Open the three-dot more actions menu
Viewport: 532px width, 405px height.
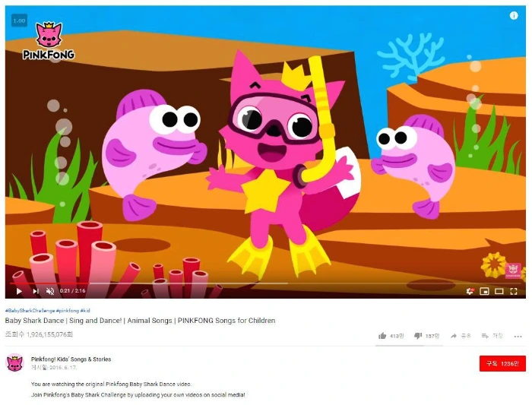[518, 337]
